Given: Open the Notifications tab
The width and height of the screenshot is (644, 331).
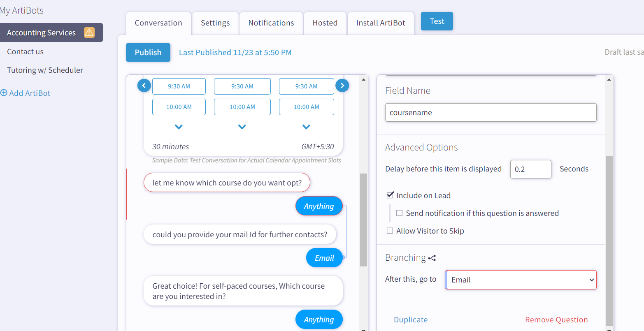Looking at the screenshot, I should [x=271, y=23].
